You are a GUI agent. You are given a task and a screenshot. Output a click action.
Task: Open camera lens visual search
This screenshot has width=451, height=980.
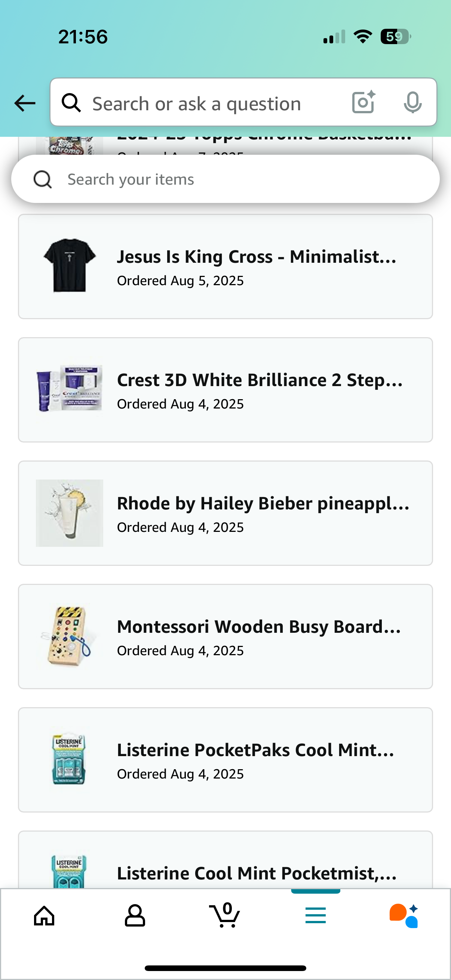point(363,102)
